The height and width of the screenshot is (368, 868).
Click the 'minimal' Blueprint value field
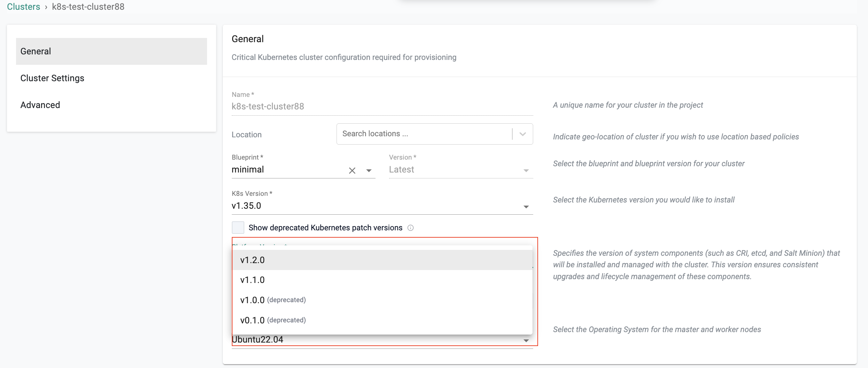pos(285,170)
